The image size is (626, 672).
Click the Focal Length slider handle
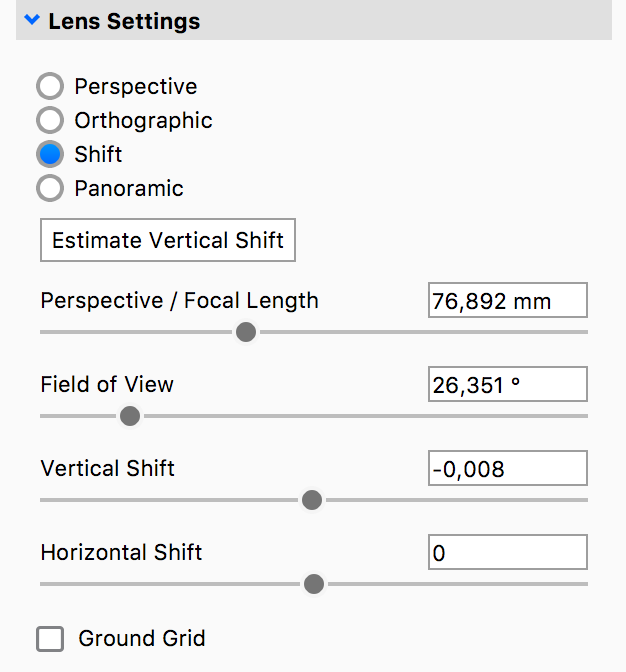[246, 332]
